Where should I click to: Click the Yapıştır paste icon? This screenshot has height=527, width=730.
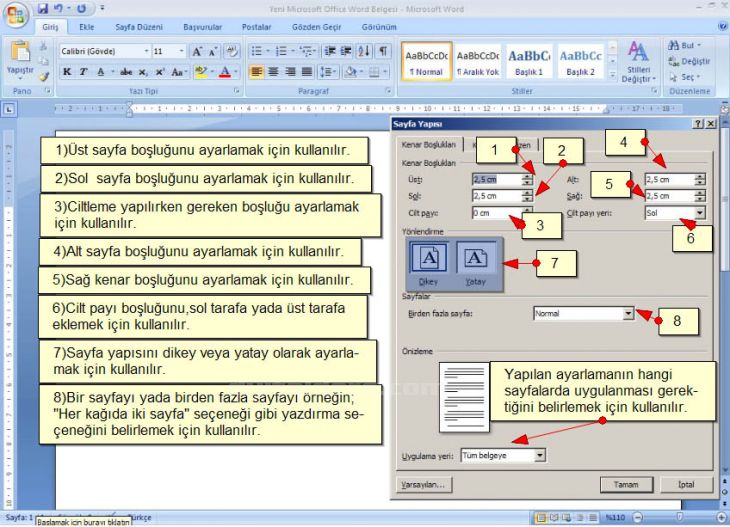click(20, 52)
